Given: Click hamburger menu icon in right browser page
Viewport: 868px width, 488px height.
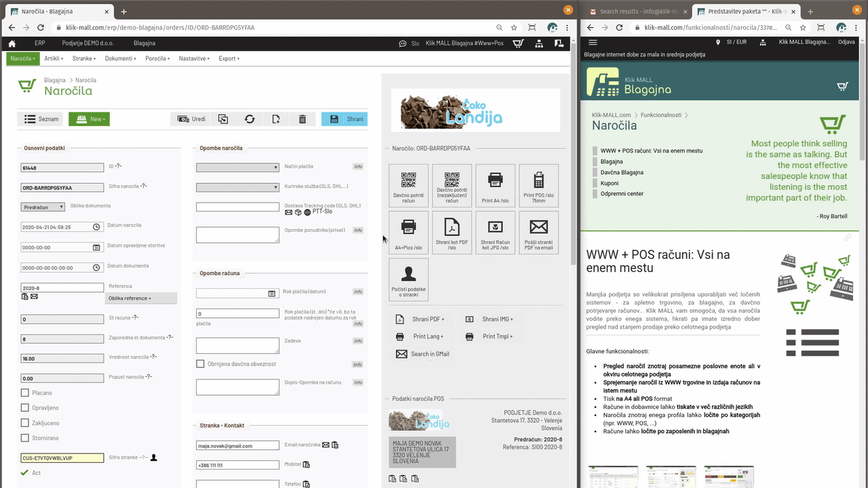Looking at the screenshot, I should pos(593,42).
